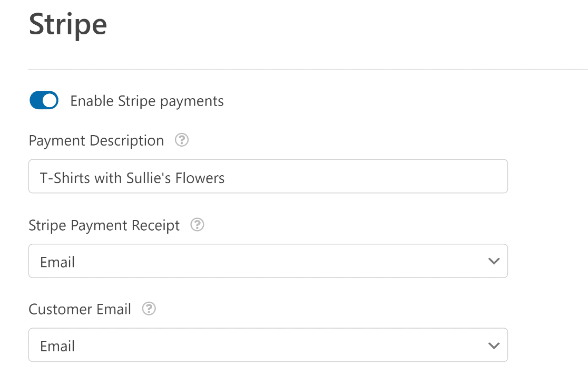This screenshot has height=373, width=588.
Task: Open the Stripe Payment Receipt dropdown
Action: point(268,261)
